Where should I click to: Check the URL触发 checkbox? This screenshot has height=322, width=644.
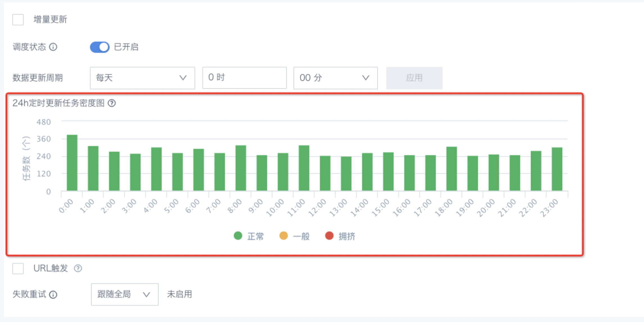click(18, 268)
